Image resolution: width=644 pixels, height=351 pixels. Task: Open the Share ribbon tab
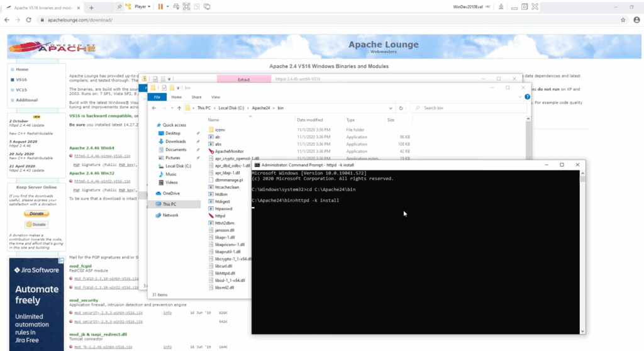coord(196,97)
